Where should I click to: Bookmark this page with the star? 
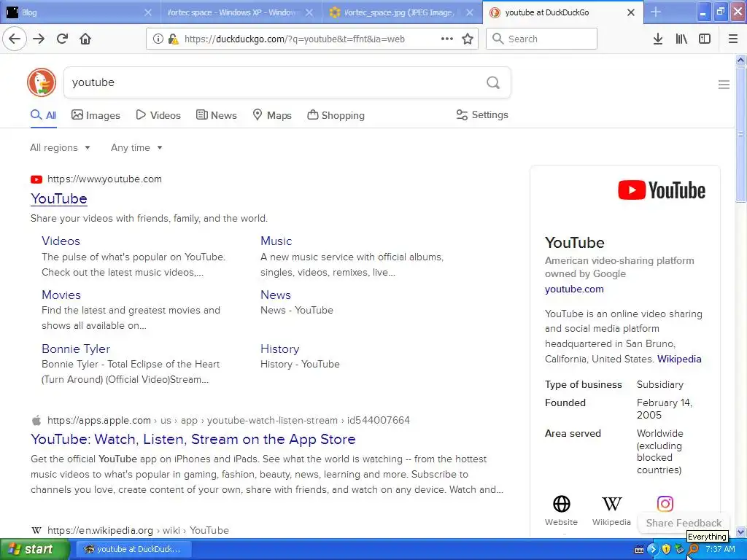tap(468, 39)
